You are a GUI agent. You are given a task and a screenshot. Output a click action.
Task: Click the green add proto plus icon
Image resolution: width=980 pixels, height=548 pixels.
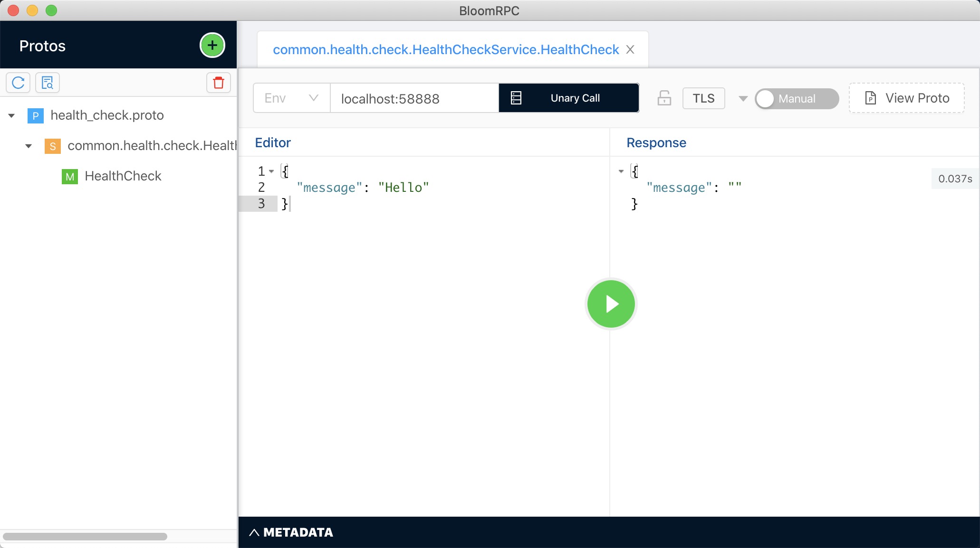tap(212, 46)
